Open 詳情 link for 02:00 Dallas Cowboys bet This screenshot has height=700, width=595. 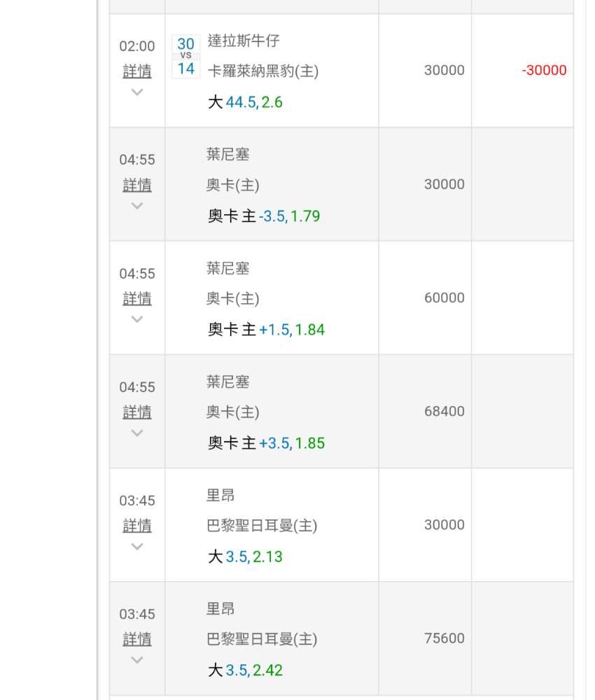[x=137, y=71]
